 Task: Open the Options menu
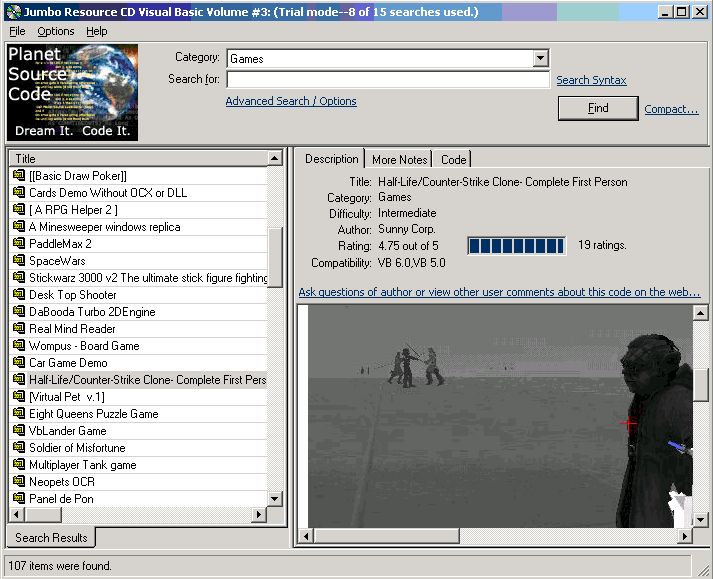55,31
